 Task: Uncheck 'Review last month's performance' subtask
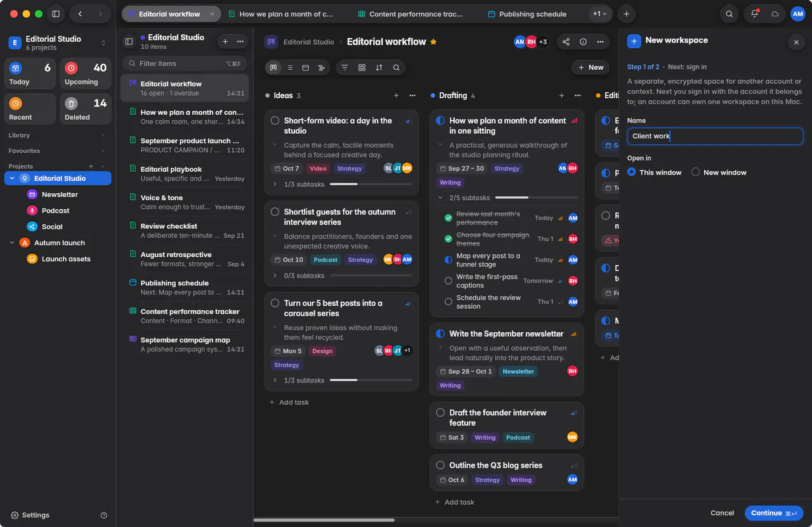click(449, 218)
